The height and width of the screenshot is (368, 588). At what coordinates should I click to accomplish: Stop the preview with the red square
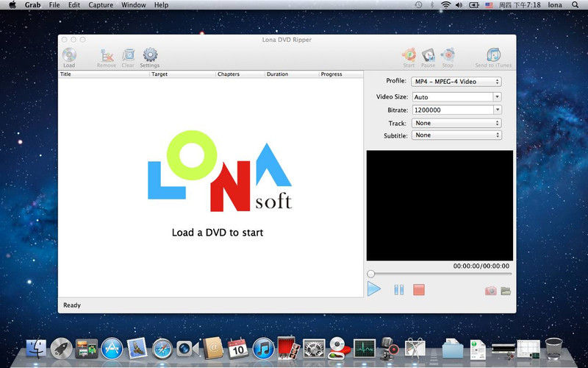419,289
